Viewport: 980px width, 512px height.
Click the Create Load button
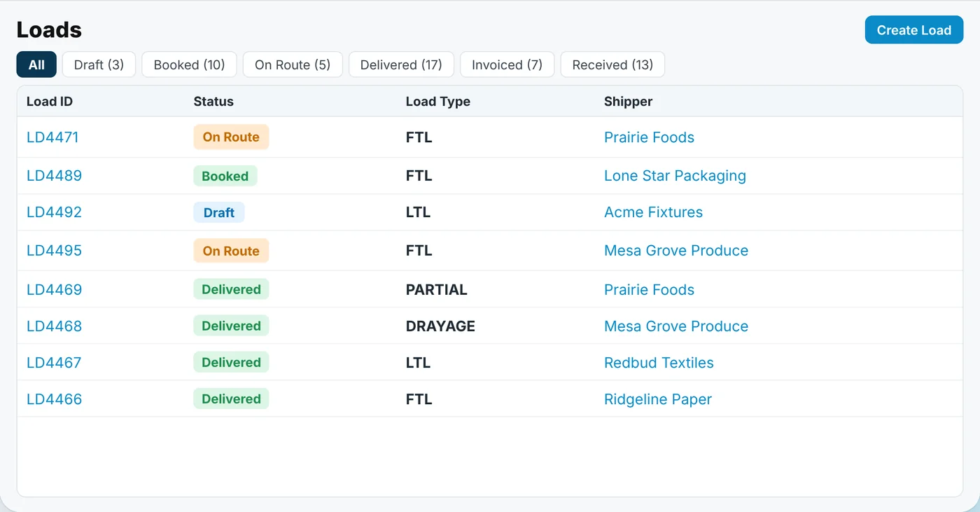(x=914, y=30)
